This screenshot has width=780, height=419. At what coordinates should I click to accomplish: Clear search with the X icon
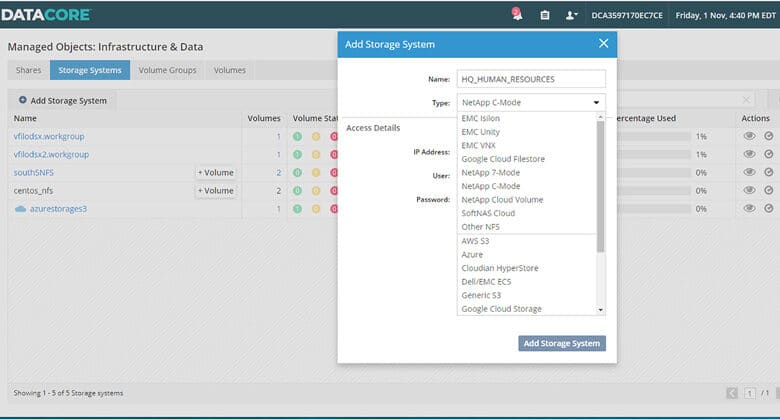[746, 100]
